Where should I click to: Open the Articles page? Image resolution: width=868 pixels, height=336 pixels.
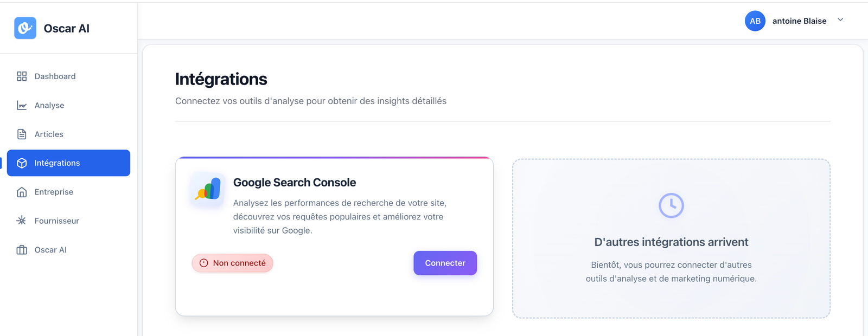[49, 134]
